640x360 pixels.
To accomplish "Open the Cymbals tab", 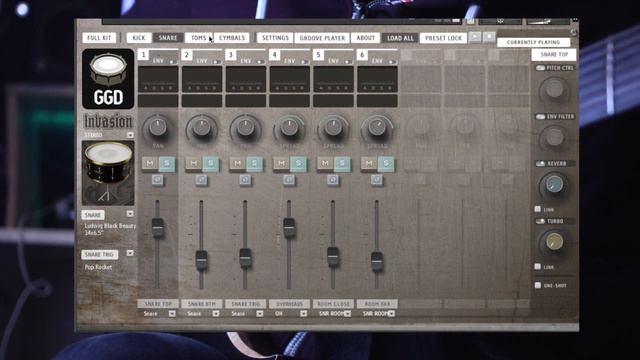I will (x=232, y=38).
